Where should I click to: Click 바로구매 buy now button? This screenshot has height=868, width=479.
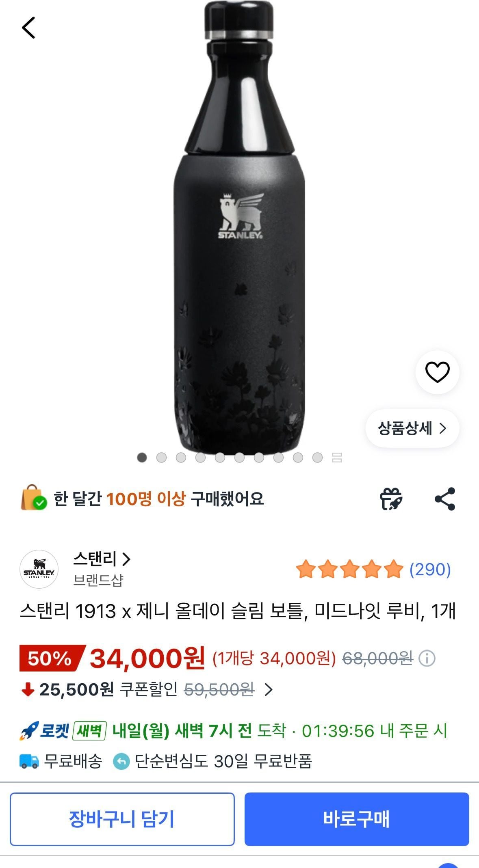click(x=356, y=819)
